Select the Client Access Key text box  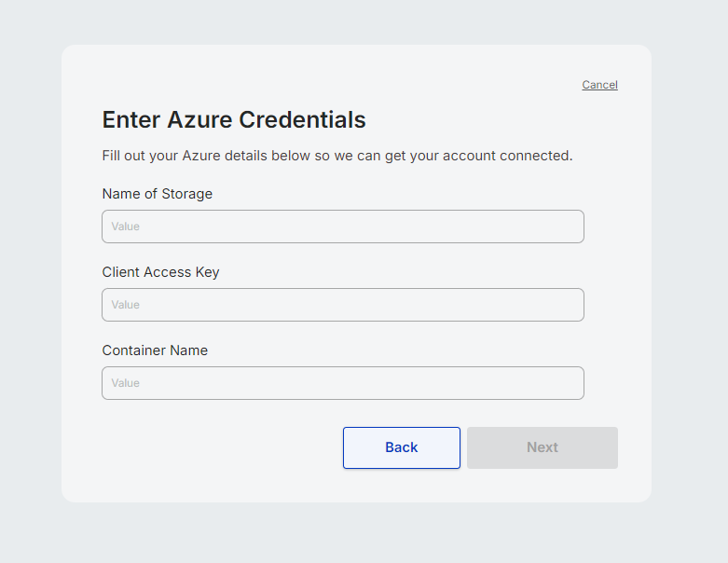point(342,305)
